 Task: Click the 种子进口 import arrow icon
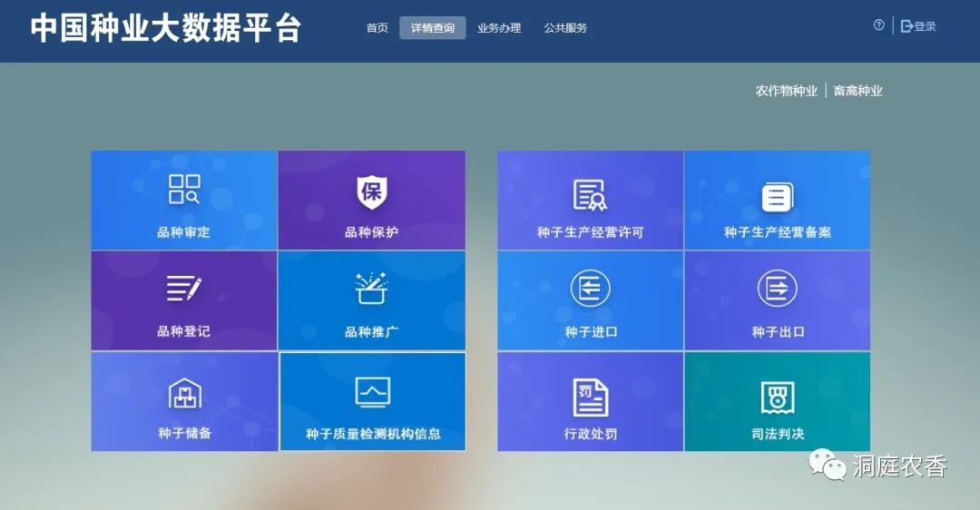[590, 289]
